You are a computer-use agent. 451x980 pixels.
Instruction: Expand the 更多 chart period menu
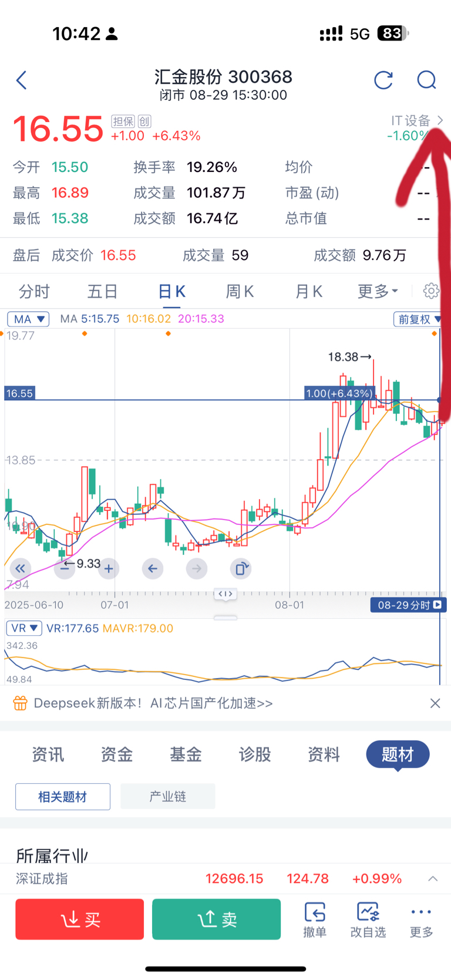(x=378, y=291)
